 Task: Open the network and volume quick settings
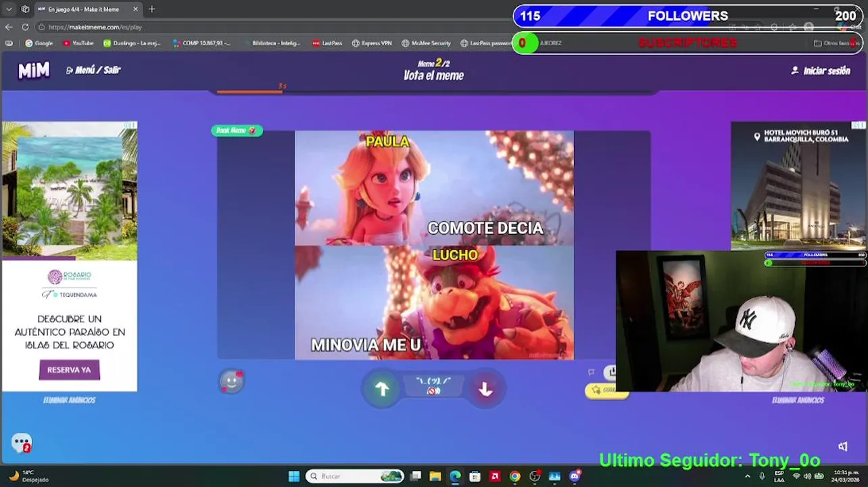point(809,476)
